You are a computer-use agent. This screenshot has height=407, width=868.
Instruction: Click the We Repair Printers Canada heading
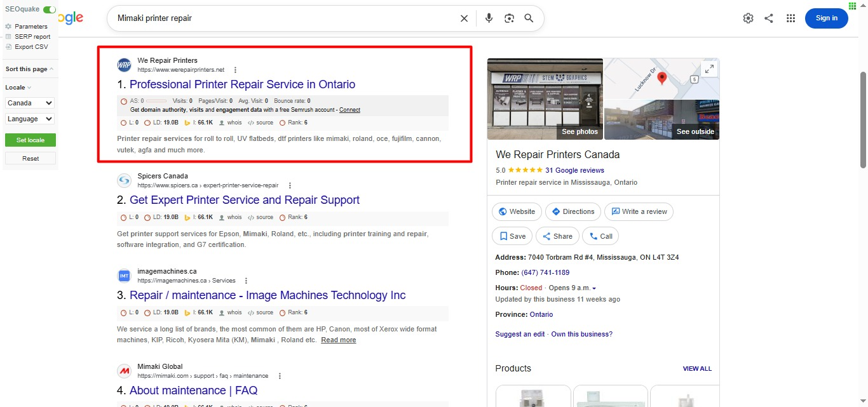tap(557, 155)
